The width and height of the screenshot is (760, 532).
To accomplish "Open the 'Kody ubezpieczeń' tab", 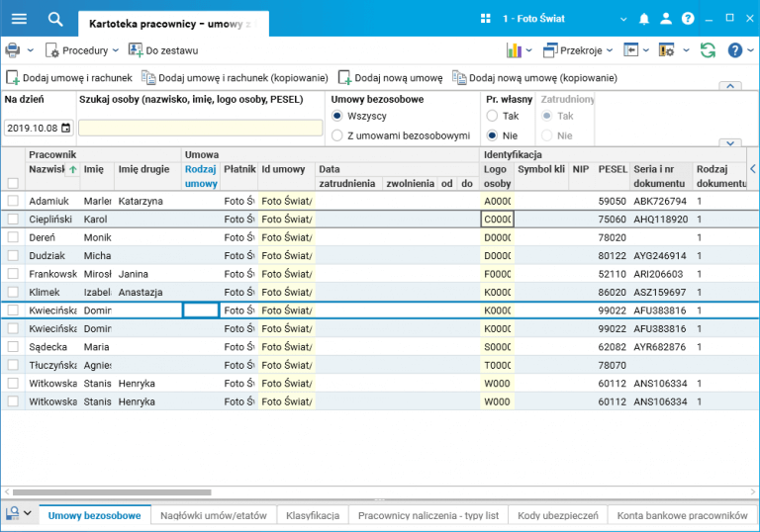I will pos(557,515).
